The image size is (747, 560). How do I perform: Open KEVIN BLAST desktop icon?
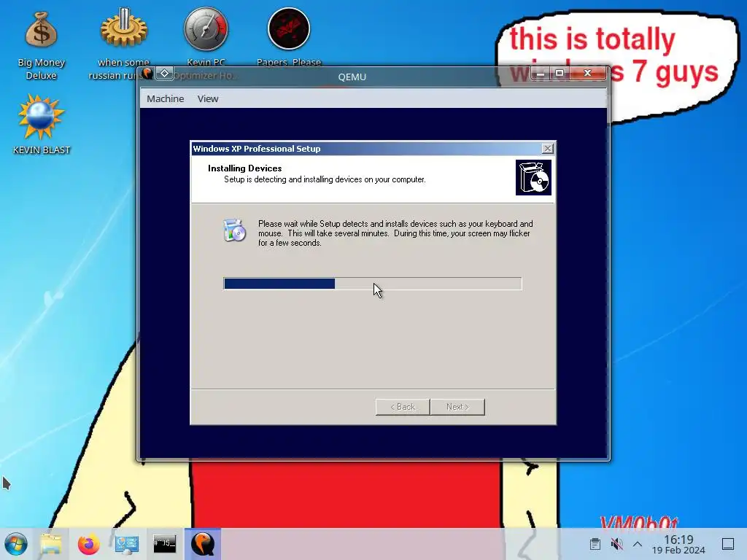(41, 124)
